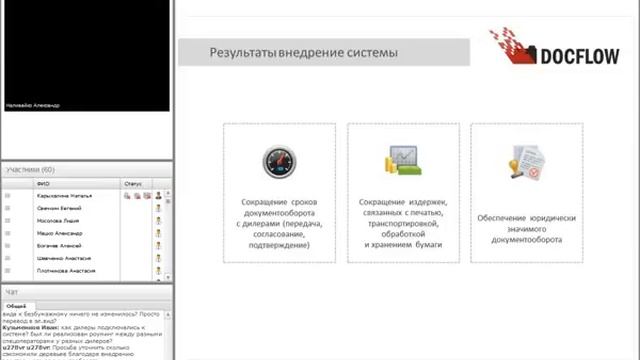Click the participants list scrollbar thumb

pos(168,202)
